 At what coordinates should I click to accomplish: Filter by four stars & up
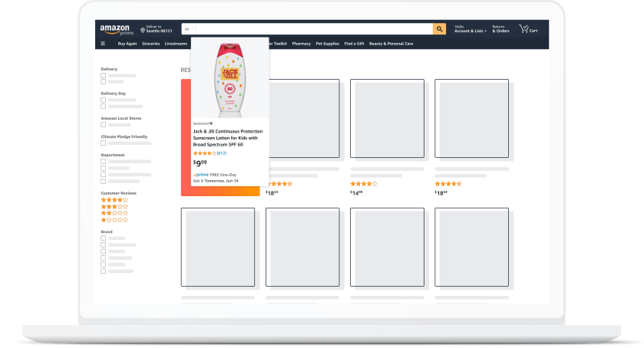coord(114,200)
